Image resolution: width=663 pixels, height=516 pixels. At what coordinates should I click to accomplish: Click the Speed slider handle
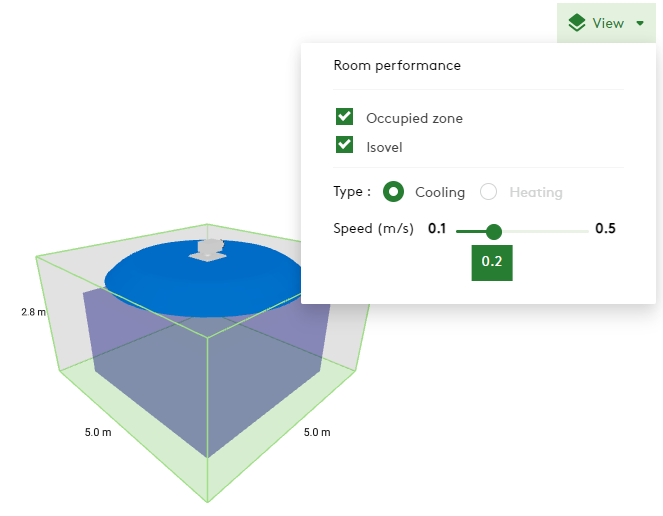click(x=493, y=231)
